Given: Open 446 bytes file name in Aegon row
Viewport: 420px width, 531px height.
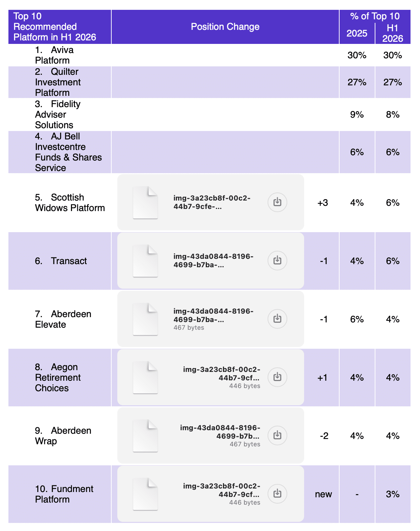Looking at the screenshot, I should [222, 374].
